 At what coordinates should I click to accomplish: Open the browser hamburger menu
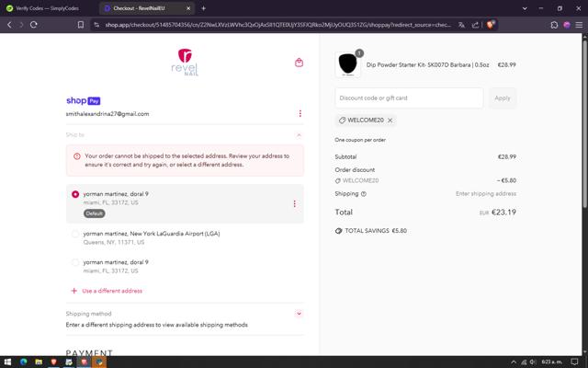[x=579, y=25]
